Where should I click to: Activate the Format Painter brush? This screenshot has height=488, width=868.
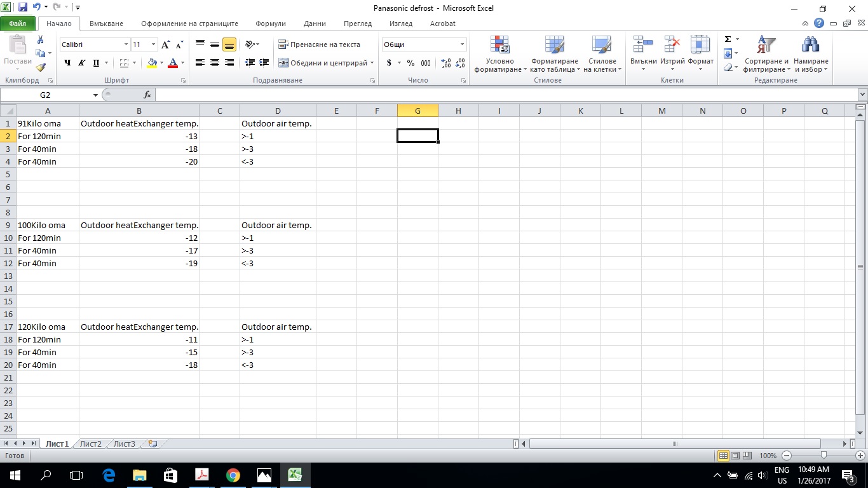coord(41,67)
